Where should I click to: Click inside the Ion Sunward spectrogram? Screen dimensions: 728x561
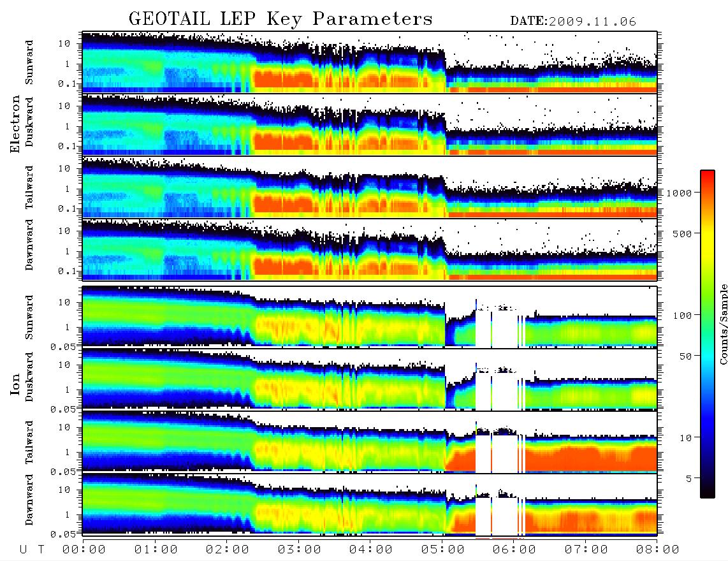click(370, 316)
